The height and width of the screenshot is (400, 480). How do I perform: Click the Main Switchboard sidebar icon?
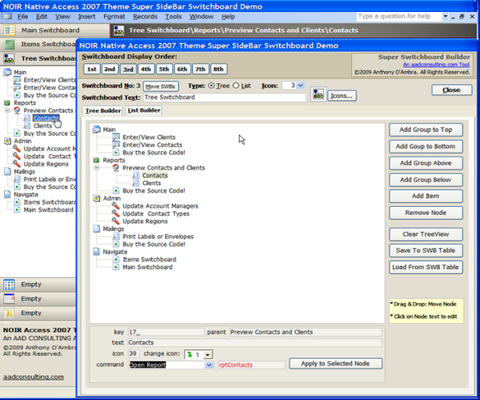point(9,30)
